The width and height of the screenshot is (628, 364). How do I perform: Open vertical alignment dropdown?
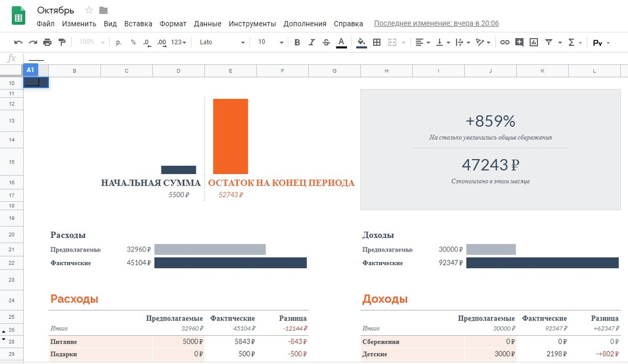coord(443,42)
